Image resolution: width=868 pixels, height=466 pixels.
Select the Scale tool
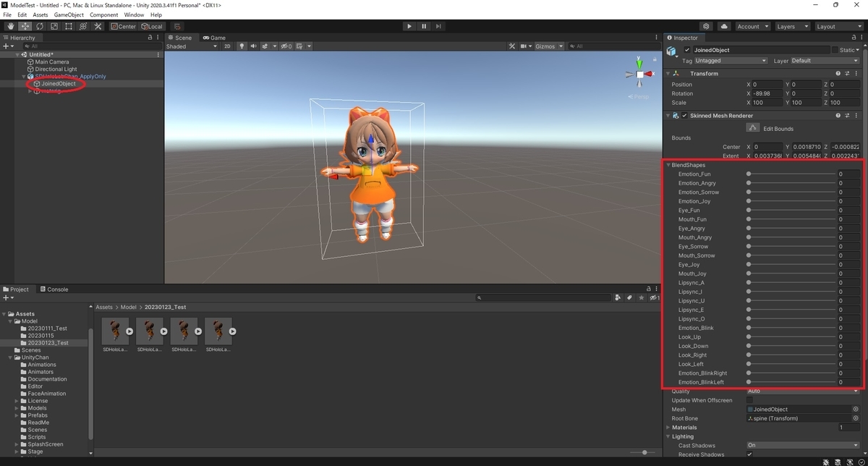click(x=54, y=26)
